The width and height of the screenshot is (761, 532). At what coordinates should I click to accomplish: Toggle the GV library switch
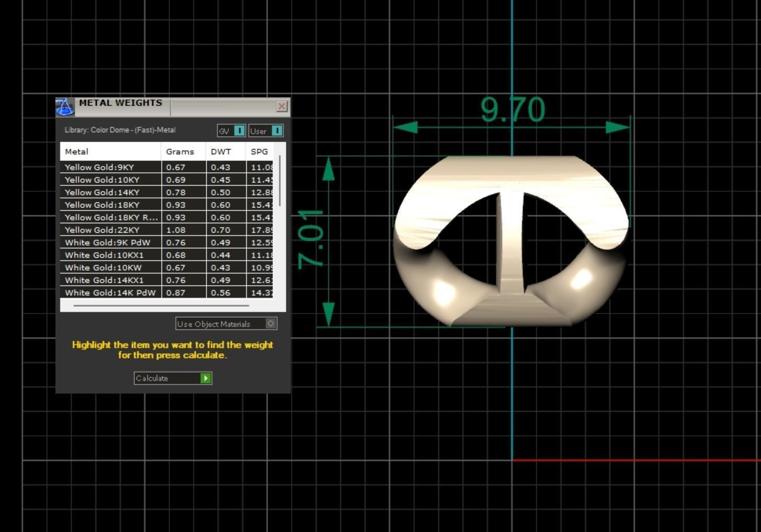[x=231, y=131]
